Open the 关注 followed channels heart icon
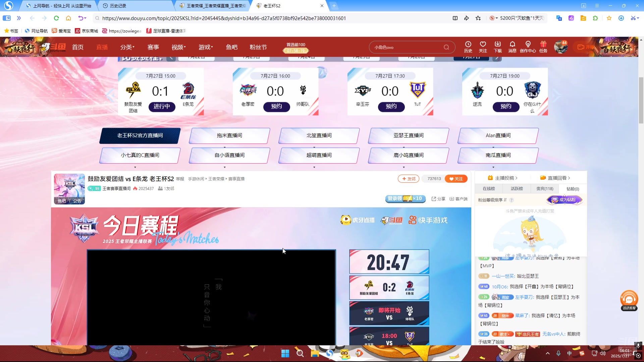This screenshot has height=362, width=644. pyautogui.click(x=483, y=47)
